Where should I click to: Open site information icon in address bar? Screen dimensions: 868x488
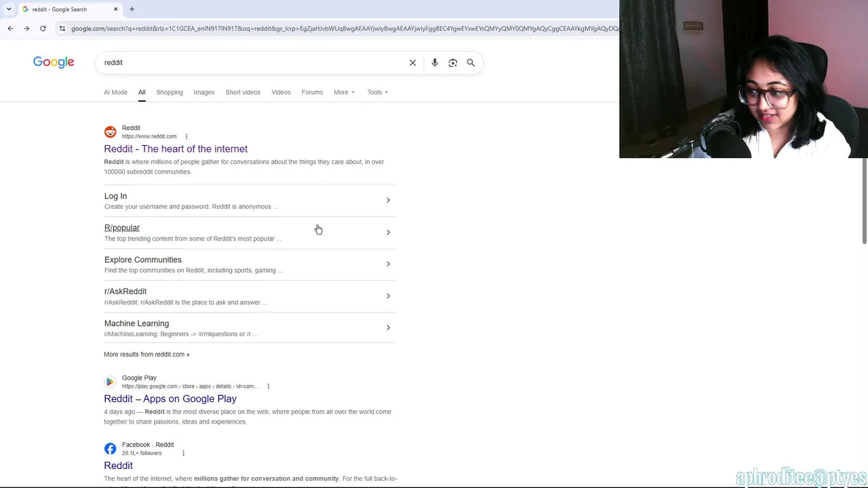(x=62, y=28)
